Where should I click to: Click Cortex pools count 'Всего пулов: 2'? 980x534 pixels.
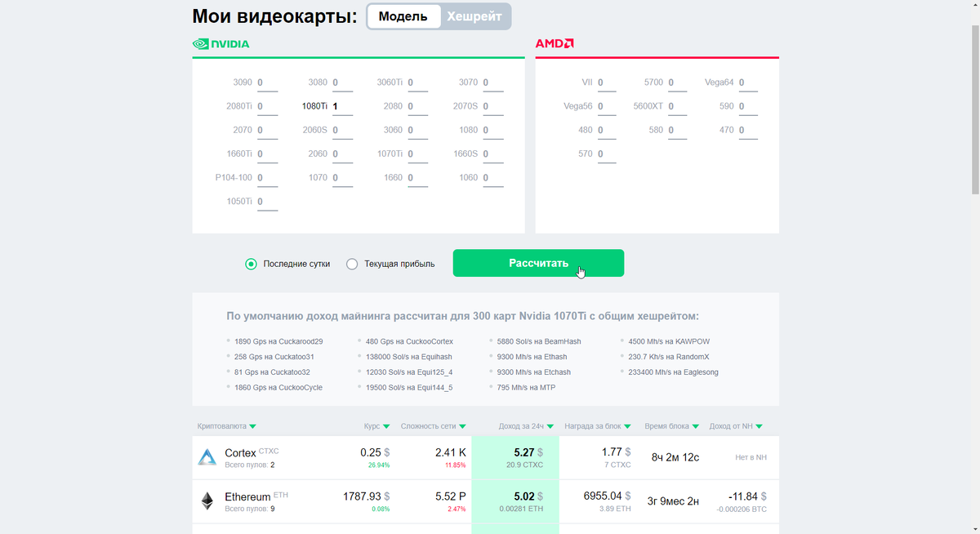[x=250, y=465]
